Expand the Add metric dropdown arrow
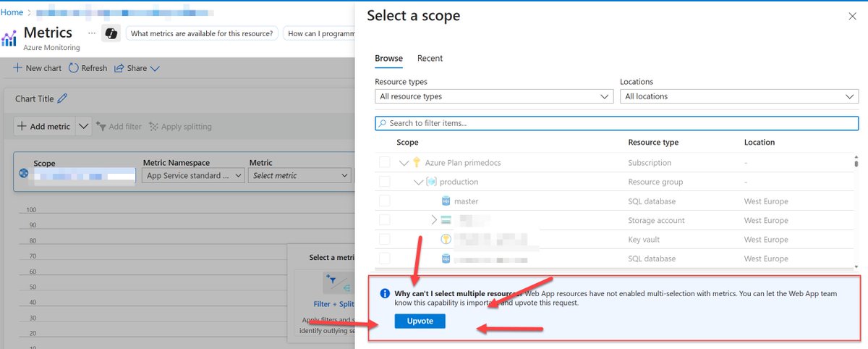 pos(83,126)
